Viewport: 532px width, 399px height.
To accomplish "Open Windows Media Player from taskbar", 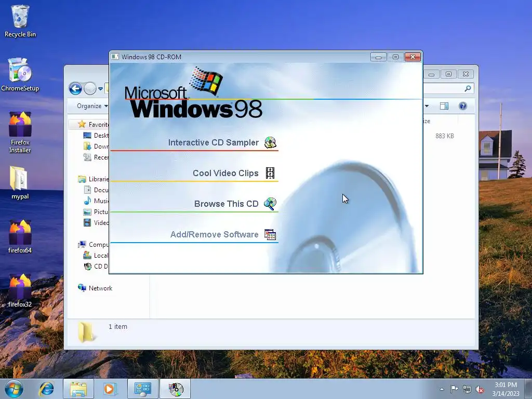I will [x=110, y=389].
